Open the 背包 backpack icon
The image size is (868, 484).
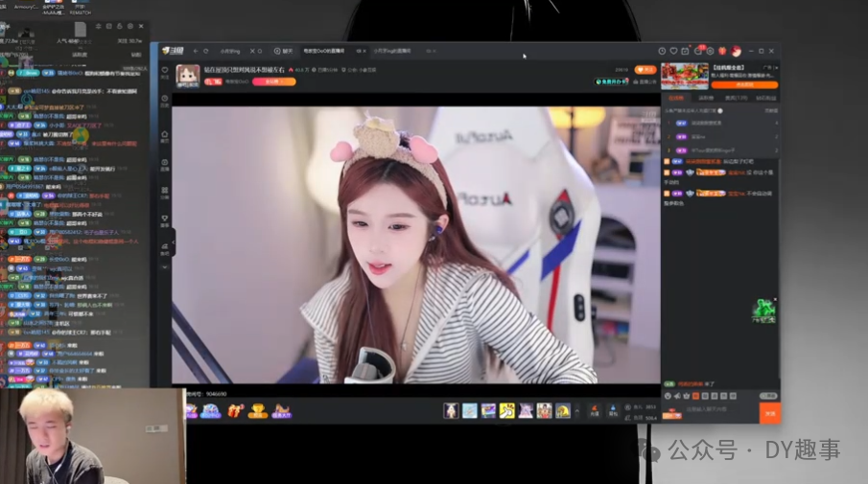click(613, 411)
